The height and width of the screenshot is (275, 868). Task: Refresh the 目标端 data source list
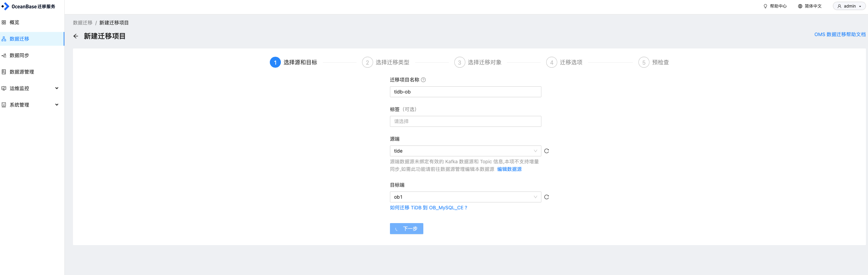[547, 197]
